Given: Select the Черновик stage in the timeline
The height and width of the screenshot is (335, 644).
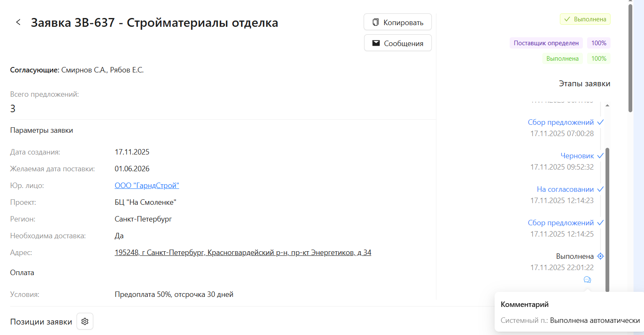Looking at the screenshot, I should click(577, 156).
